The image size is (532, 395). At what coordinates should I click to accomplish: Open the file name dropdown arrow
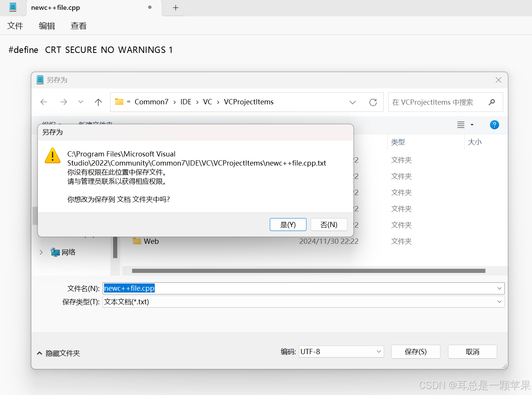(499, 288)
